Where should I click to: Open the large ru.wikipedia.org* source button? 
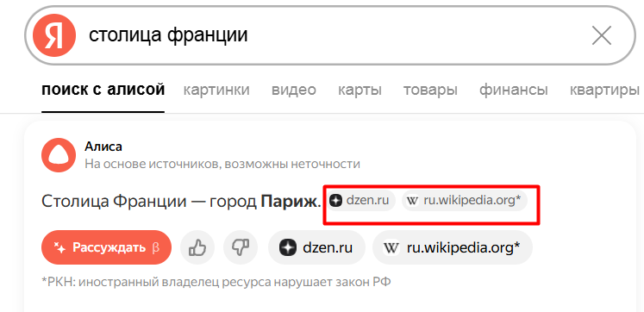pos(453,247)
